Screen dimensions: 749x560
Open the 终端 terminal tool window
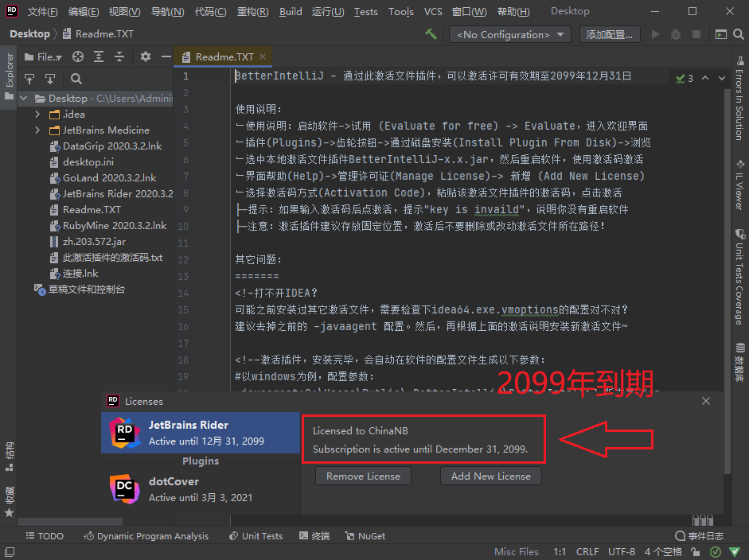[x=314, y=536]
